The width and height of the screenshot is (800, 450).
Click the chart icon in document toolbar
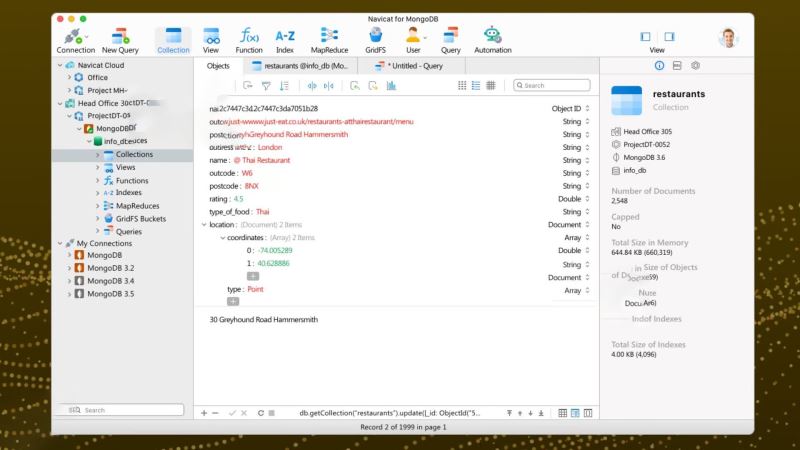point(391,86)
